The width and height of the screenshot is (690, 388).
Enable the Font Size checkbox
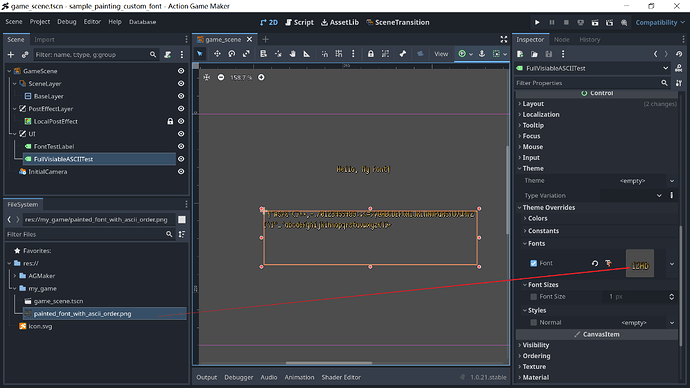pyautogui.click(x=533, y=296)
